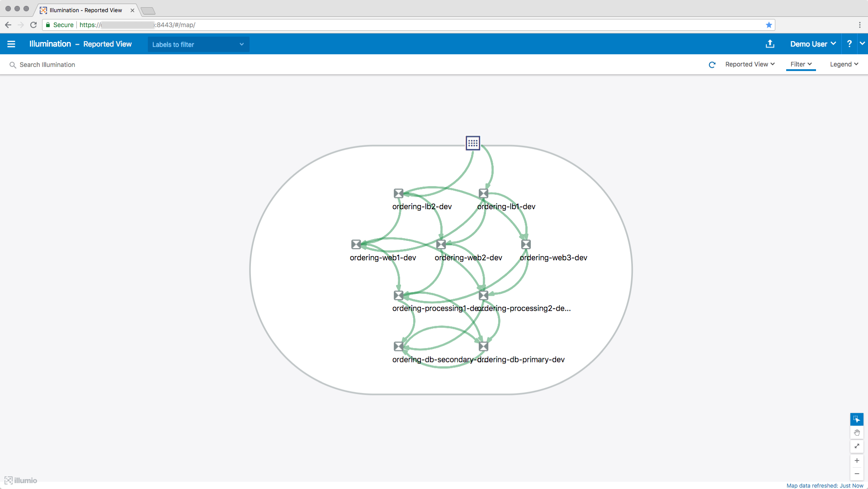Open the Filter dropdown

tap(801, 64)
